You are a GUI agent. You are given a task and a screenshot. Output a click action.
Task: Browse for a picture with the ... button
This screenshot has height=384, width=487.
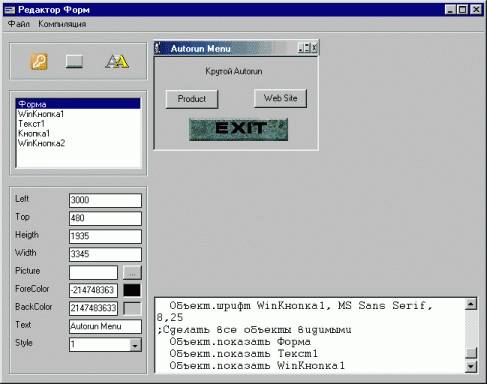[x=132, y=272]
